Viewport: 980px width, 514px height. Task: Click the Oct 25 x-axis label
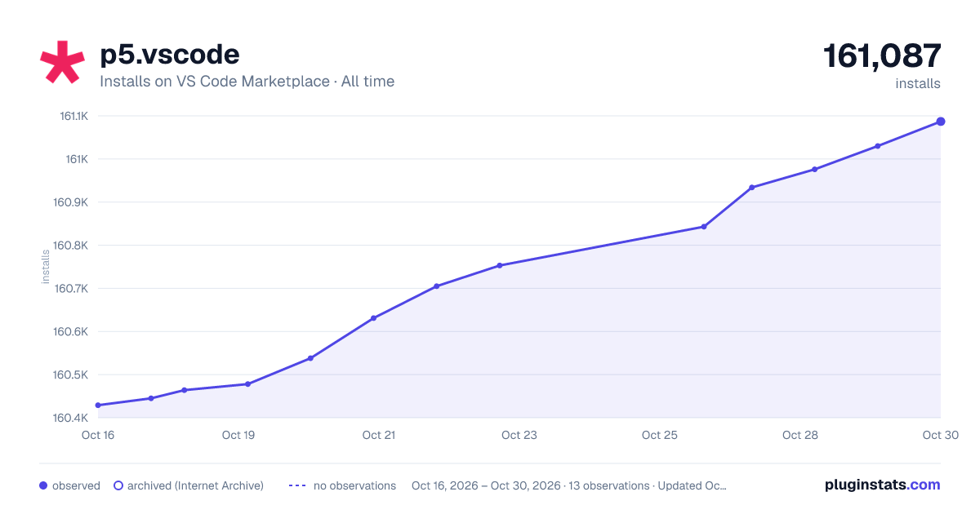point(660,435)
